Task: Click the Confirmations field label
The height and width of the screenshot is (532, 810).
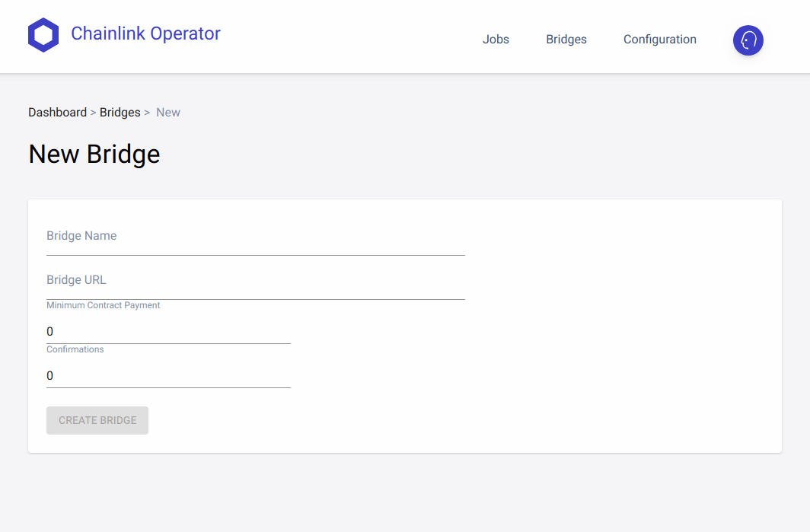Action: tap(75, 349)
